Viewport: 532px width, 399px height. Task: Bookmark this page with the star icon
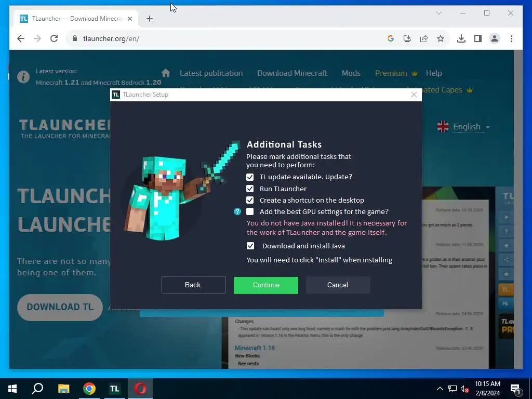point(441,38)
